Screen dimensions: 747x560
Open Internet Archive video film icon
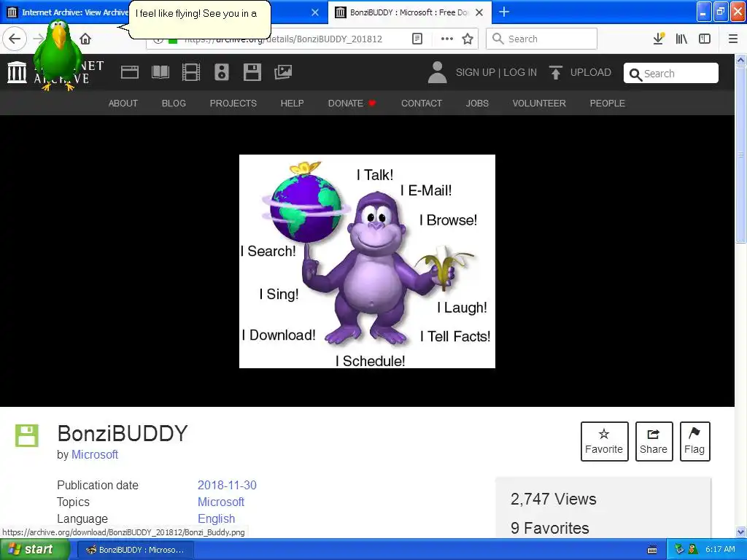point(191,72)
